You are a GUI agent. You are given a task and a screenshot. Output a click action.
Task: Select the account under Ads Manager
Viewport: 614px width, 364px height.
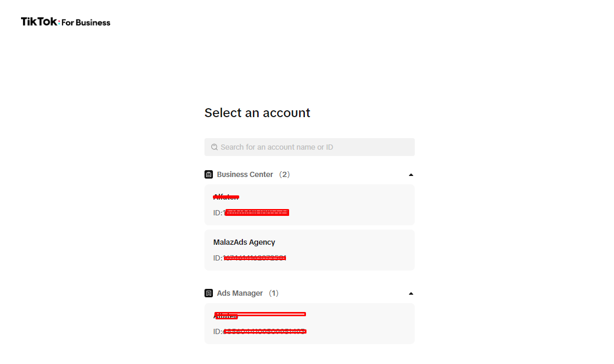click(309, 323)
